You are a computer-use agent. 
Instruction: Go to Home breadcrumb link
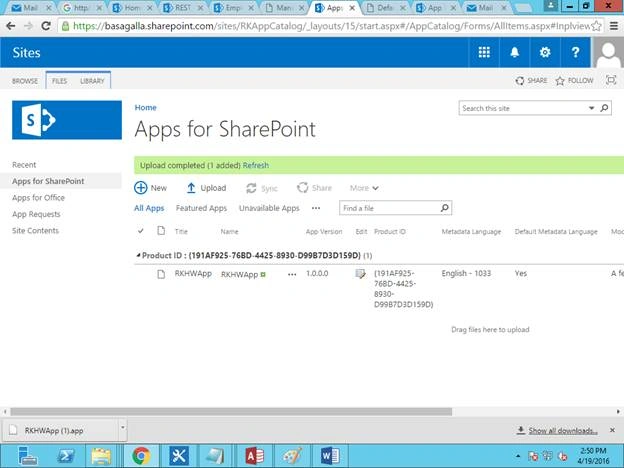point(145,107)
